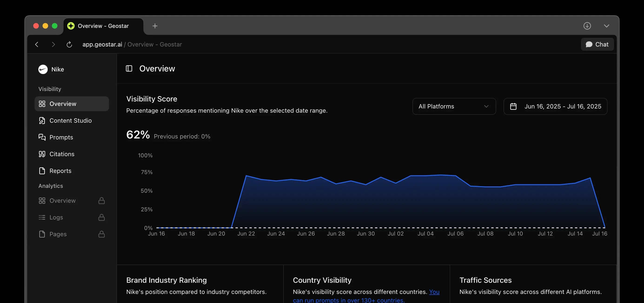This screenshot has height=303, width=644.
Task: Open the All Platforms dropdown
Action: (454, 106)
